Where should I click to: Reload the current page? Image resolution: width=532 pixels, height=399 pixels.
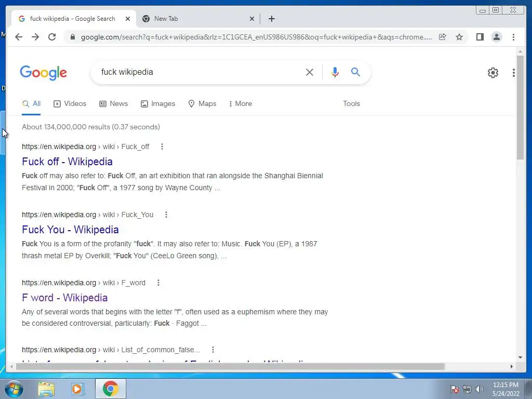tap(52, 37)
